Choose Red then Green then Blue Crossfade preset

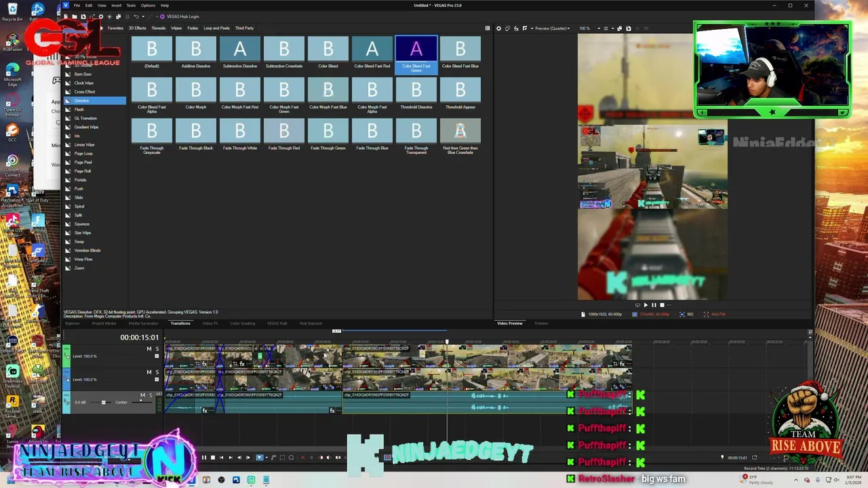(460, 136)
